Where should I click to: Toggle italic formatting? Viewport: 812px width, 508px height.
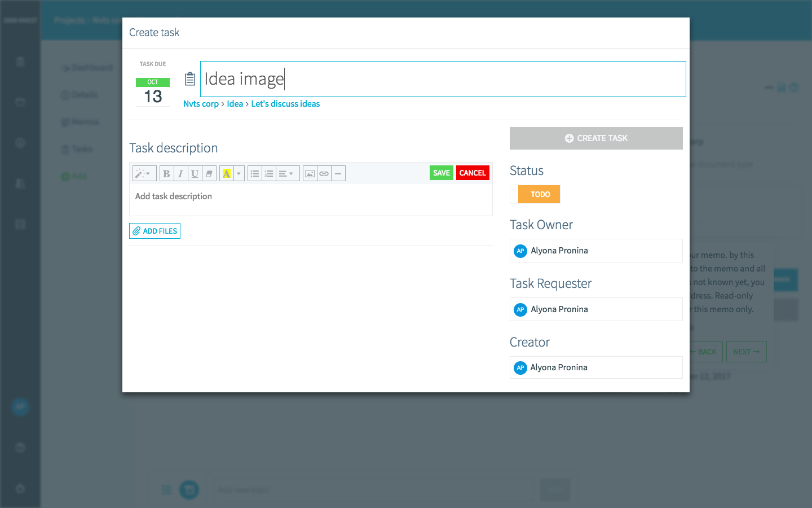180,173
